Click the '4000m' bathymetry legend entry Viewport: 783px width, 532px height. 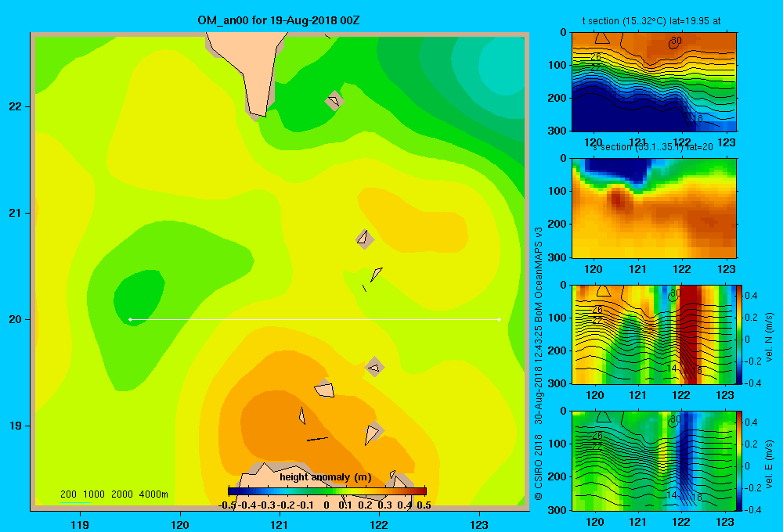click(153, 494)
